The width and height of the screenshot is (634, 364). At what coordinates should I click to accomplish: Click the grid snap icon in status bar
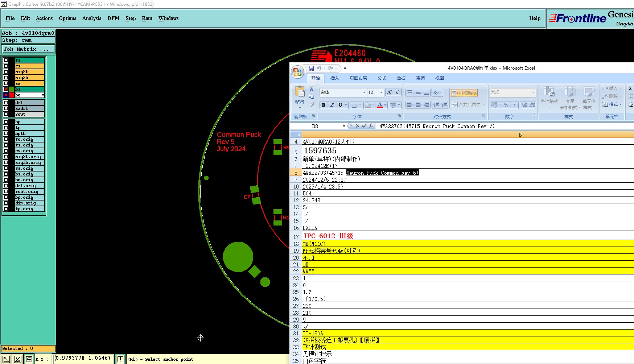pyautogui.click(x=29, y=359)
